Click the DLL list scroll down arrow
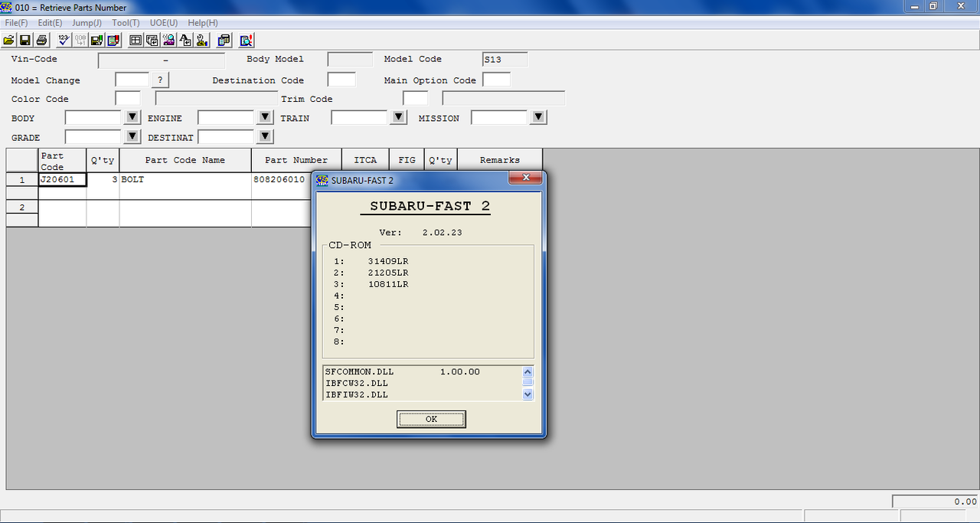The width and height of the screenshot is (980, 523). (x=527, y=394)
